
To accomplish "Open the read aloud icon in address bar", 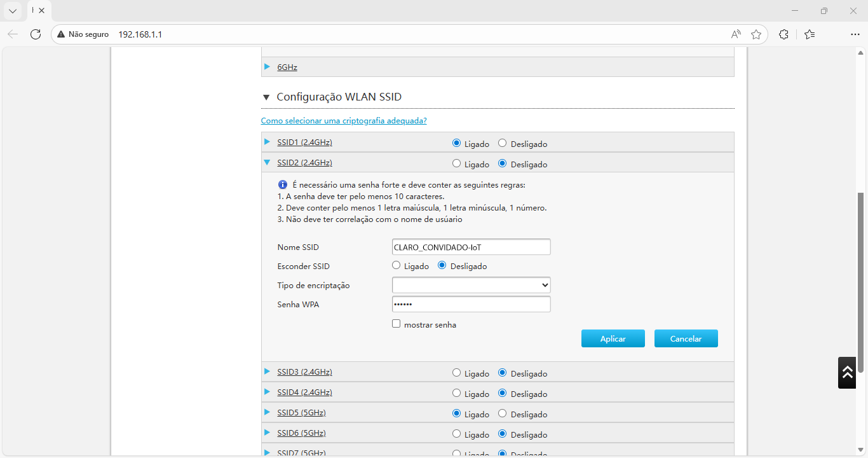I will (736, 34).
